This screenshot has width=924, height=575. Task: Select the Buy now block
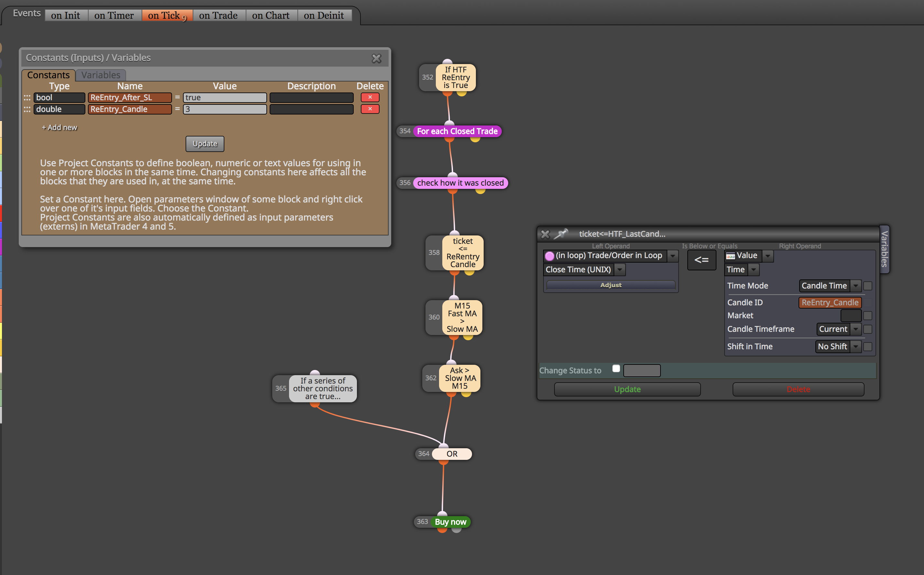450,522
